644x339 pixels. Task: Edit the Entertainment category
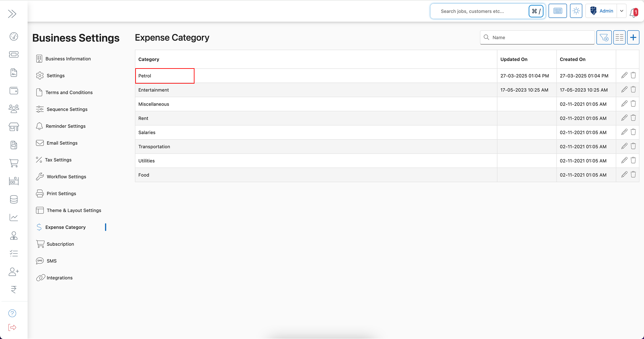click(624, 89)
